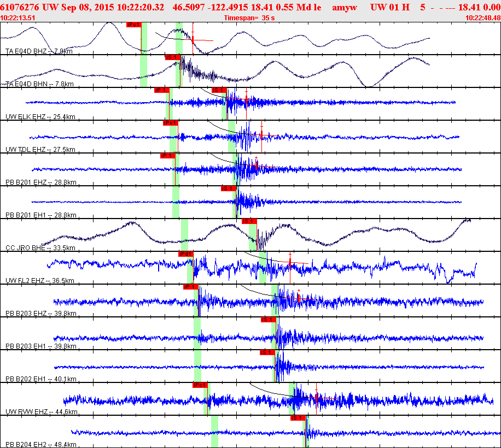Viewport: 501px width, 448px height.
Task: Click the S pick flag on PB B203 EH1 trace
Action: pyautogui.click(x=267, y=320)
